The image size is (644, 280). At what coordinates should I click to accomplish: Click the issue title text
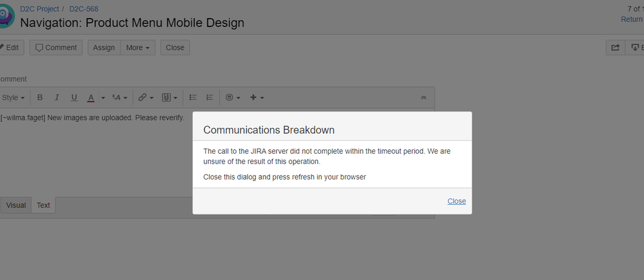pyautogui.click(x=132, y=23)
